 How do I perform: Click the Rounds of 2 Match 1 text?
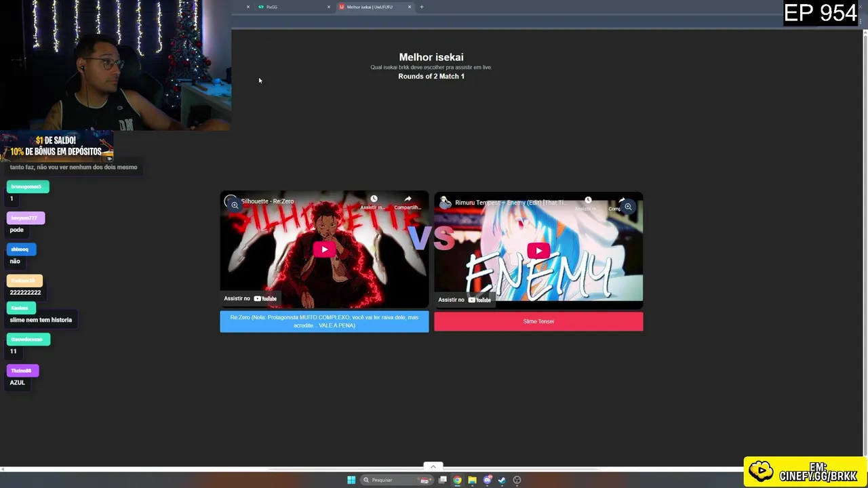tap(431, 77)
